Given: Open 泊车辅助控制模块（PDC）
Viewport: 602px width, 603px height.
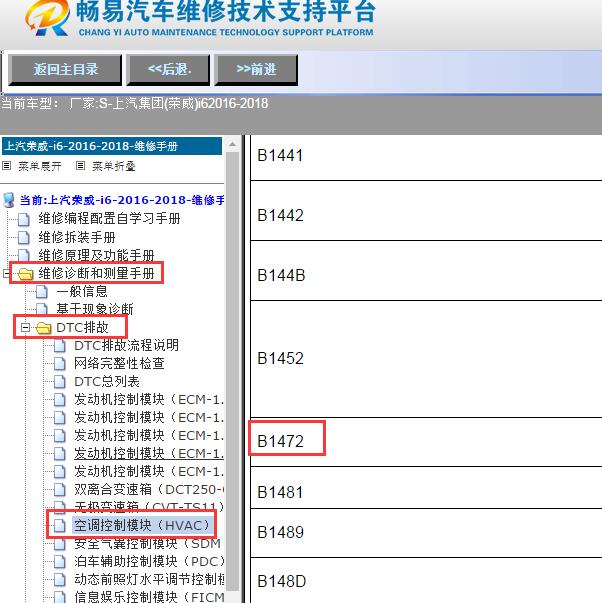Looking at the screenshot, I should [x=149, y=561].
